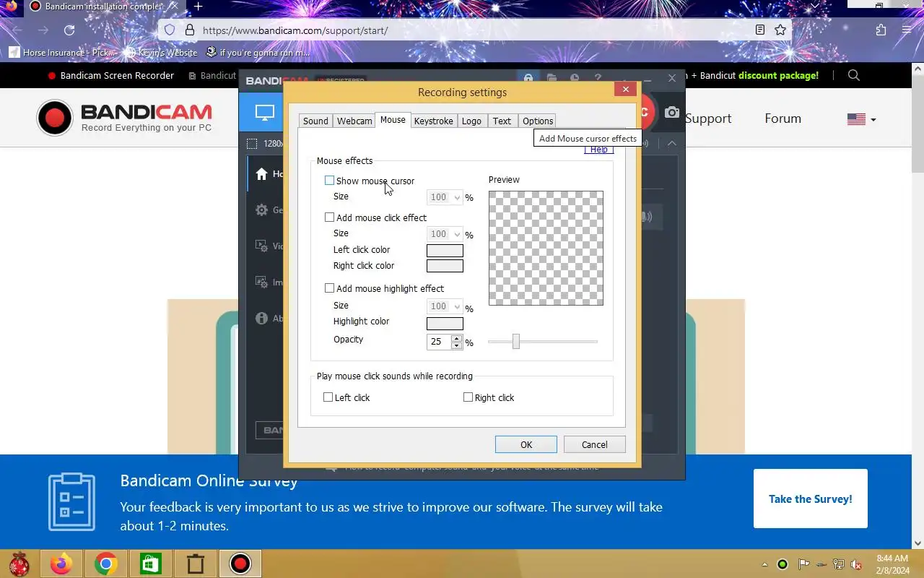The height and width of the screenshot is (578, 924).
Task: Click the Bandicam screenshot camera icon
Action: click(x=672, y=113)
